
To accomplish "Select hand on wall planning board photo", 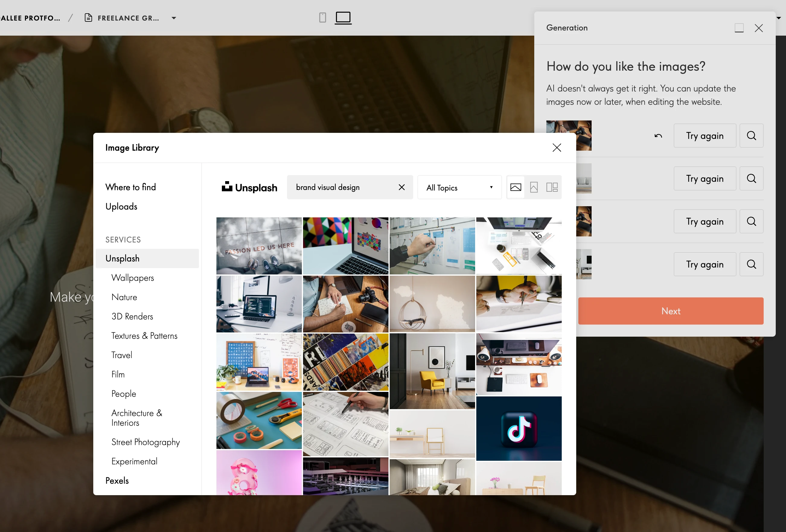I will click(432, 246).
